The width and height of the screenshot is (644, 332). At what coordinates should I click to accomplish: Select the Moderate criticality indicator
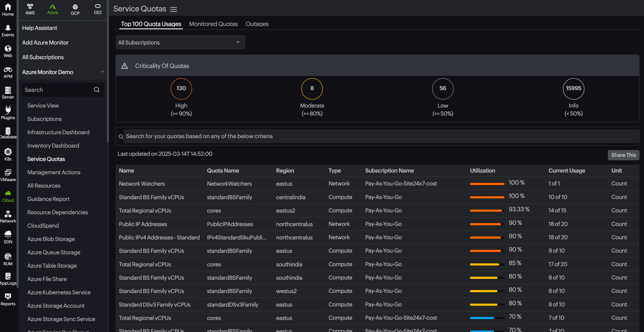click(312, 88)
